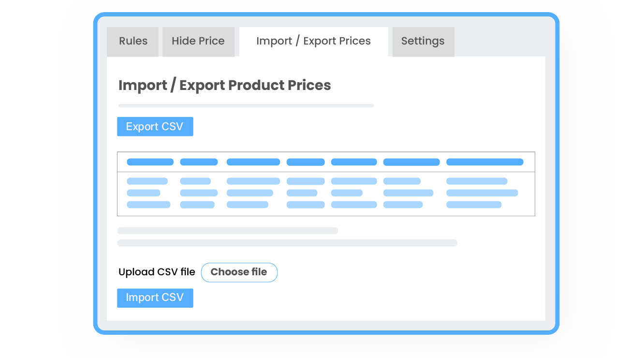Click Choose file to upload CSV

tap(239, 272)
